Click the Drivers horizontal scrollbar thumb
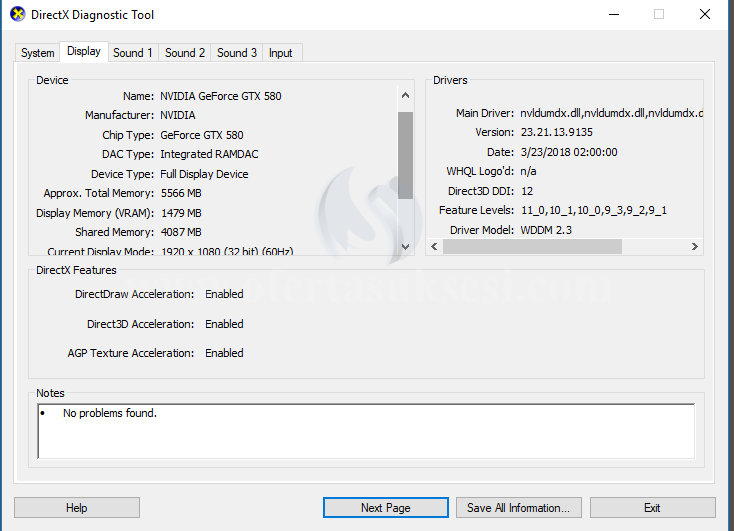734x531 pixels. [532, 246]
